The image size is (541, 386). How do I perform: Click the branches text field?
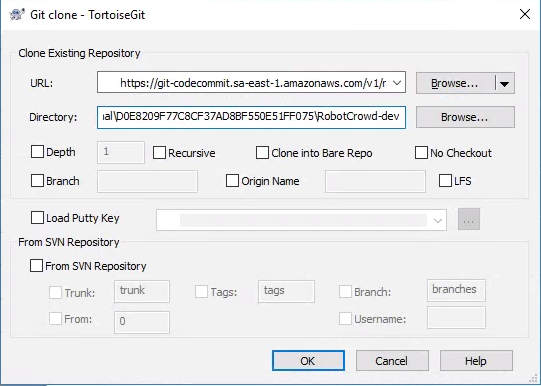click(456, 290)
